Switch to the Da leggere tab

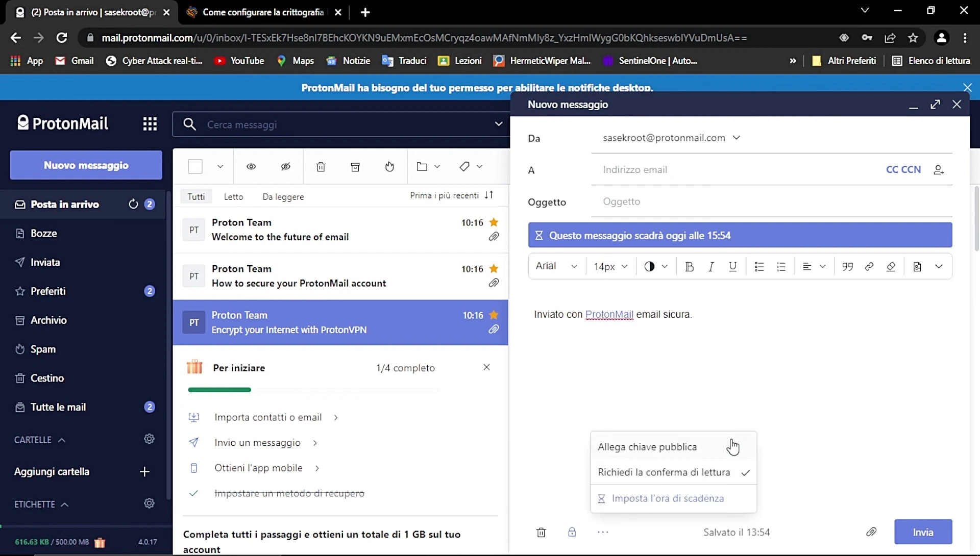point(283,196)
